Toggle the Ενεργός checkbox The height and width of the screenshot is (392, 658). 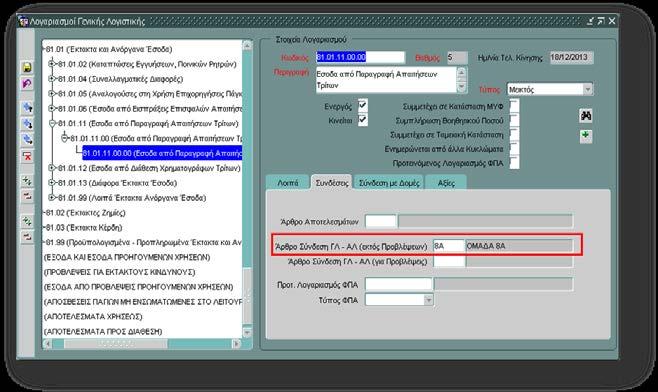click(363, 106)
